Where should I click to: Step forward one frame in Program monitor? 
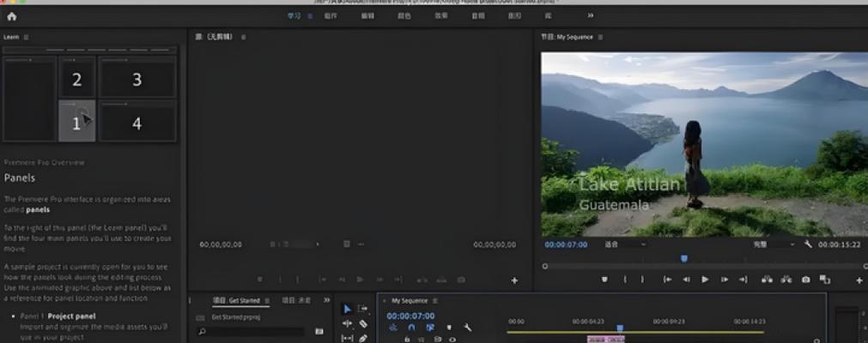coord(724,280)
